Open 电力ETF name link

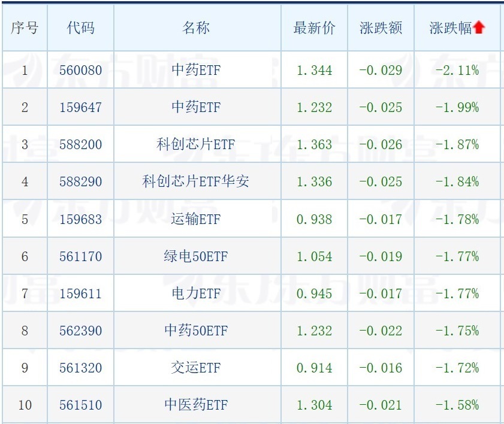[x=196, y=293]
